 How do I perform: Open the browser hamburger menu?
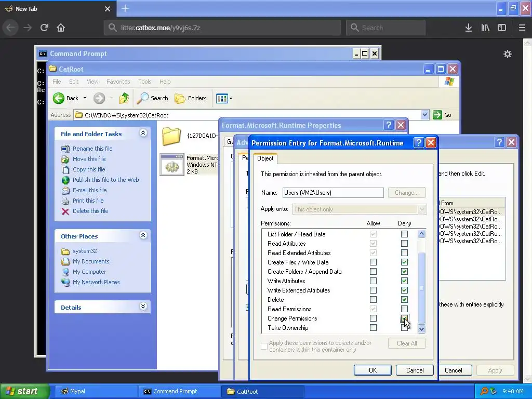tap(522, 28)
